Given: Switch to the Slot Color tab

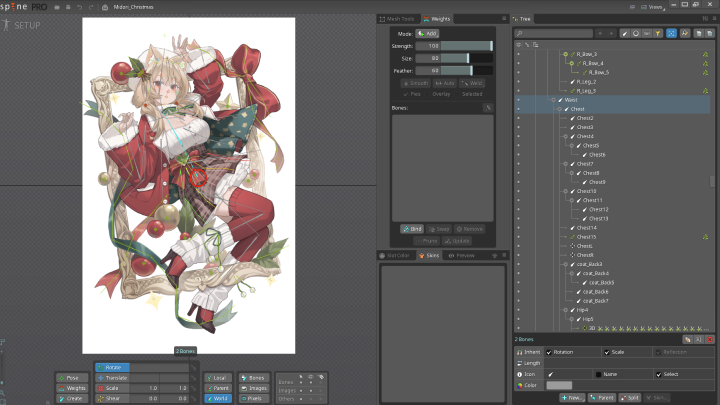Looking at the screenshot, I should pyautogui.click(x=395, y=255).
